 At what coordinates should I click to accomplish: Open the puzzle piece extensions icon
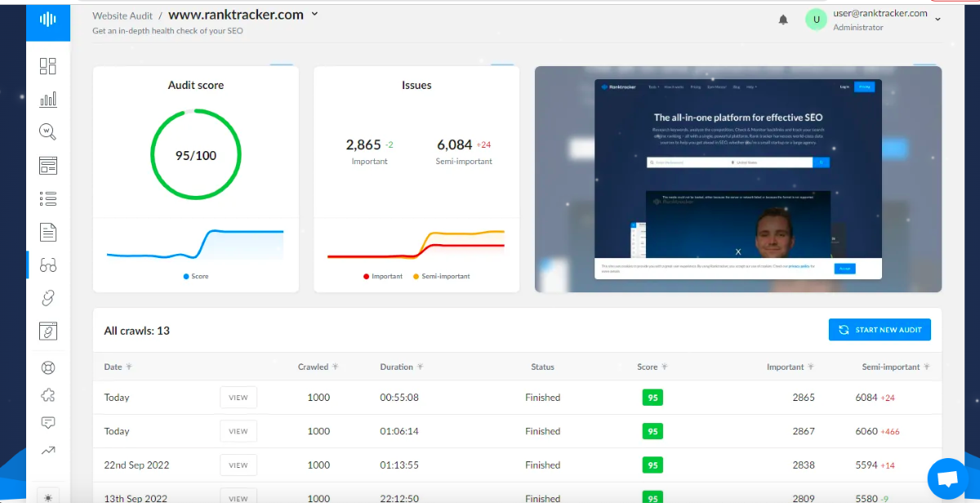(x=48, y=395)
